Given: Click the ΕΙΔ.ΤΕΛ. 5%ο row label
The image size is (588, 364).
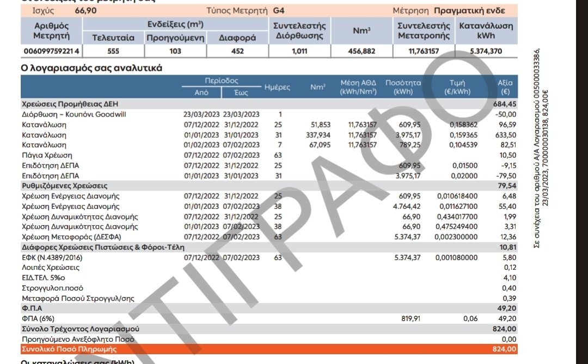Looking at the screenshot, I should pyautogui.click(x=44, y=278).
